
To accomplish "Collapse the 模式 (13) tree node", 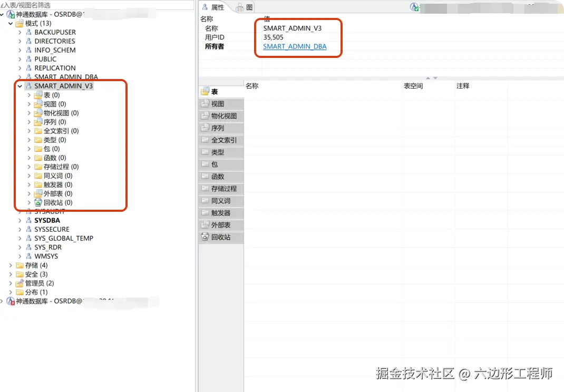I will (x=9, y=23).
